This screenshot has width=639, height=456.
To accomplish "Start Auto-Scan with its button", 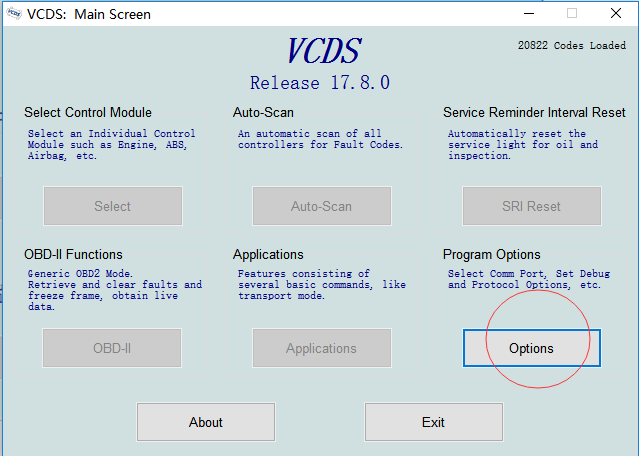I will (x=322, y=206).
